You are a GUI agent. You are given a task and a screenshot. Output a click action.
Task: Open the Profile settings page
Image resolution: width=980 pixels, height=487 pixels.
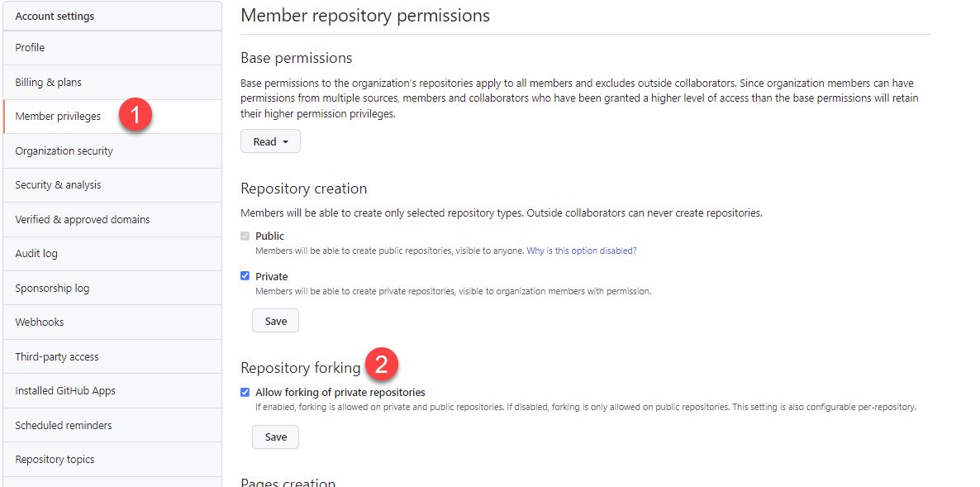[x=31, y=48]
